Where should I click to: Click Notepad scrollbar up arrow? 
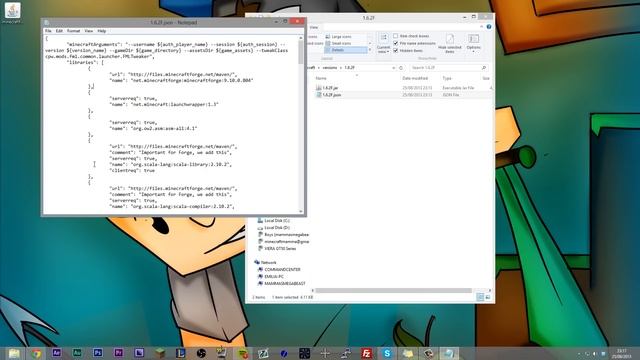point(301,38)
